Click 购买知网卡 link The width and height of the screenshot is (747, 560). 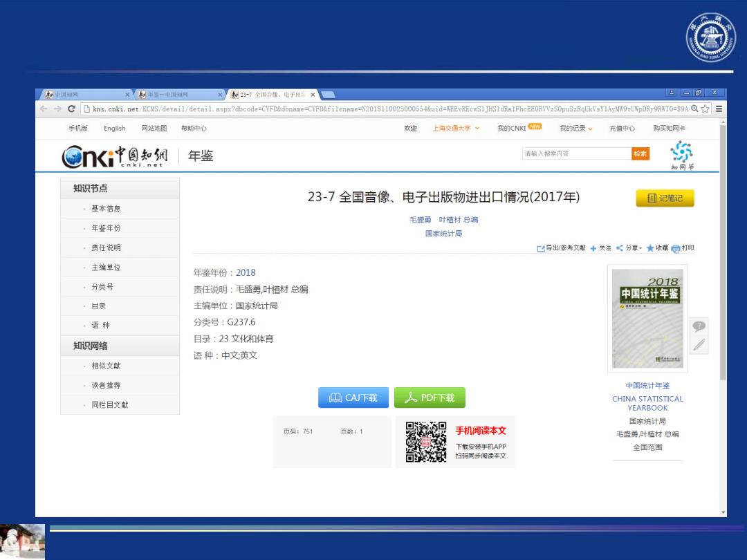[670, 128]
